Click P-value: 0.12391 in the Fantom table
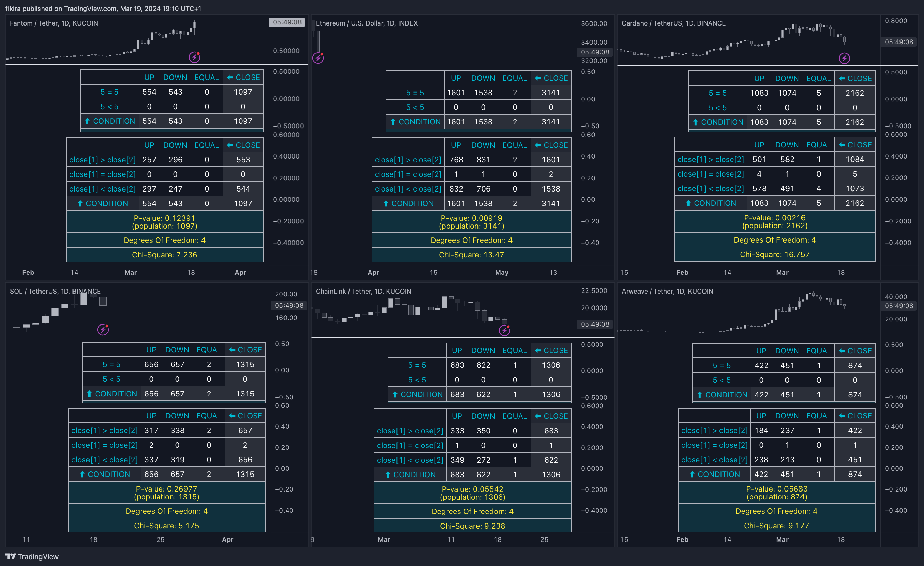 164,218
